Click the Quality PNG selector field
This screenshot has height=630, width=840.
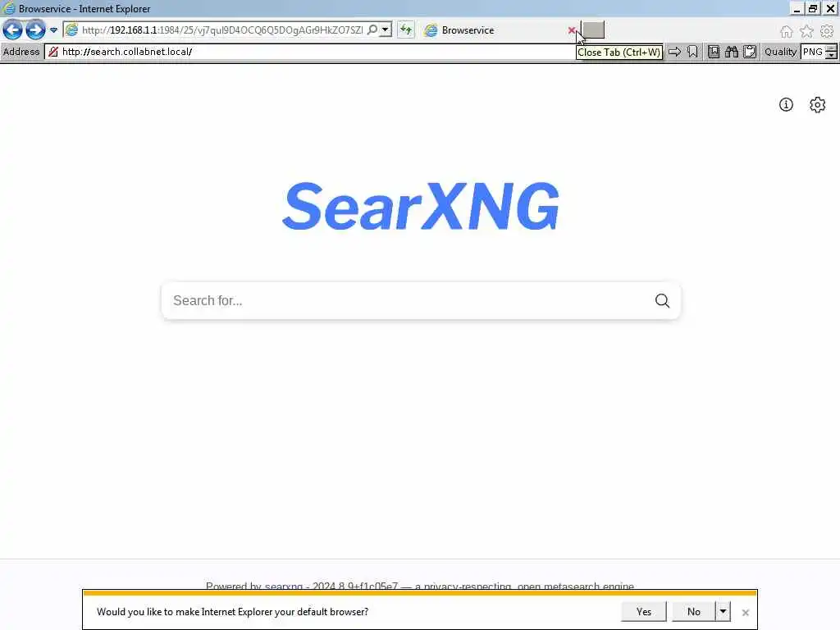pyautogui.click(x=813, y=52)
